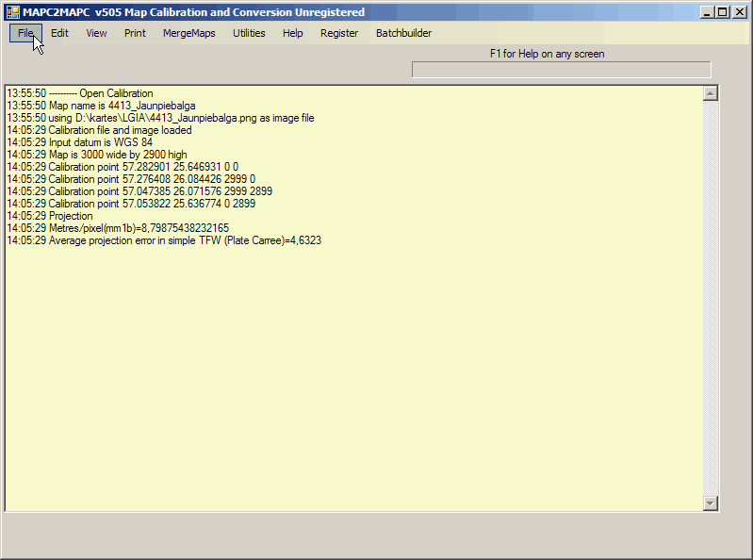Open the Batchbuilder menu

click(404, 33)
